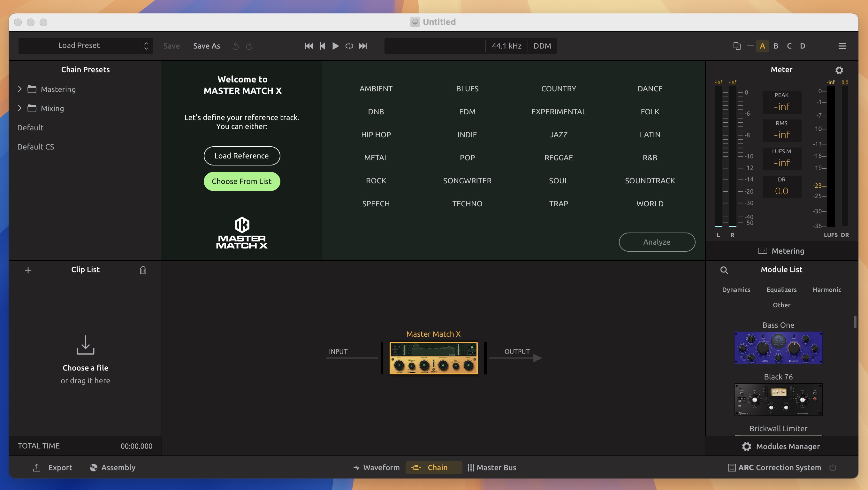The height and width of the screenshot is (490, 868).
Task: Click the redo arrow icon
Action: tap(249, 46)
